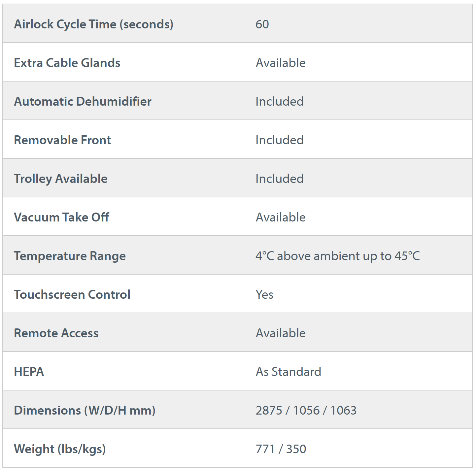Click the value 60 for cycle time
This screenshot has height=471, width=476.
click(262, 24)
